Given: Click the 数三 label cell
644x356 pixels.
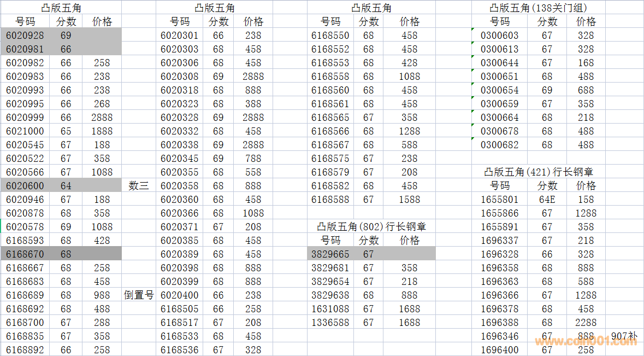Looking at the screenshot, I should tap(139, 186).
